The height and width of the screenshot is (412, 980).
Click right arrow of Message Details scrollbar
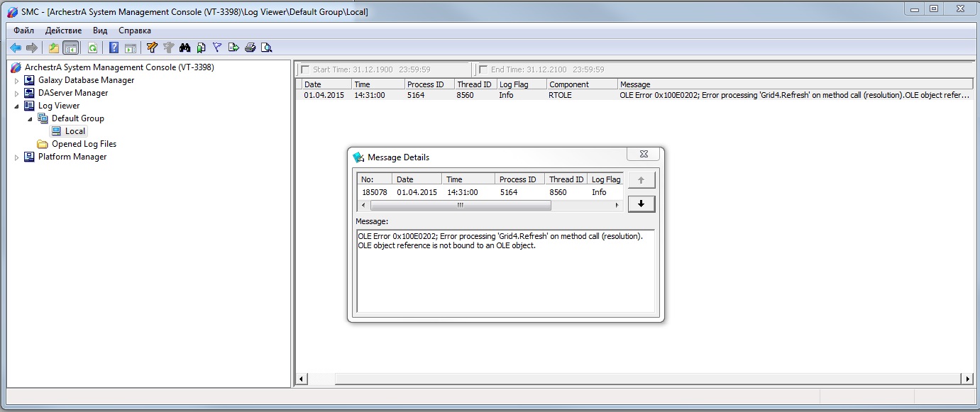point(617,206)
